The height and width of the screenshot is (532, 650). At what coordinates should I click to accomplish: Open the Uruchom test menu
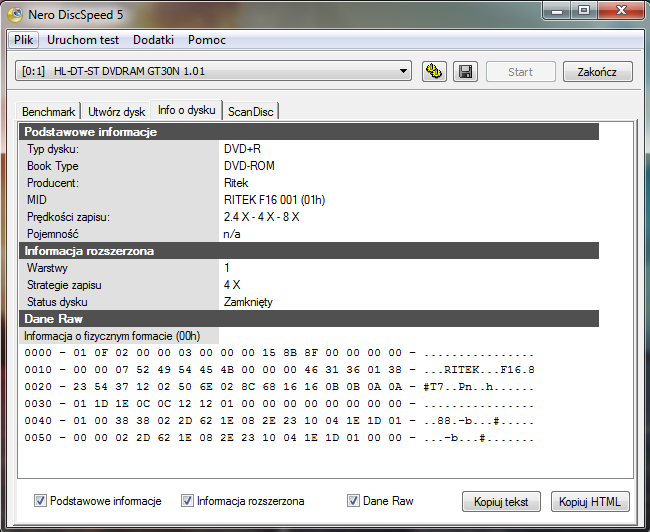[83, 40]
